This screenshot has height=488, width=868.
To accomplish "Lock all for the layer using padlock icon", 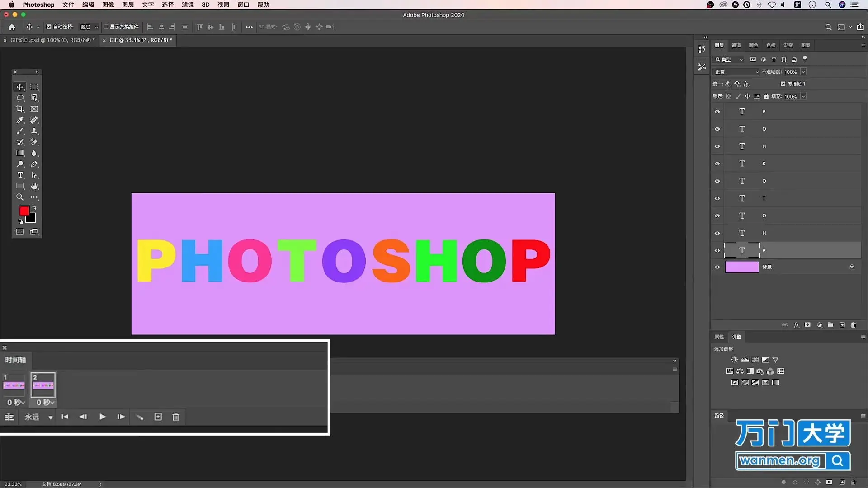I will (766, 96).
